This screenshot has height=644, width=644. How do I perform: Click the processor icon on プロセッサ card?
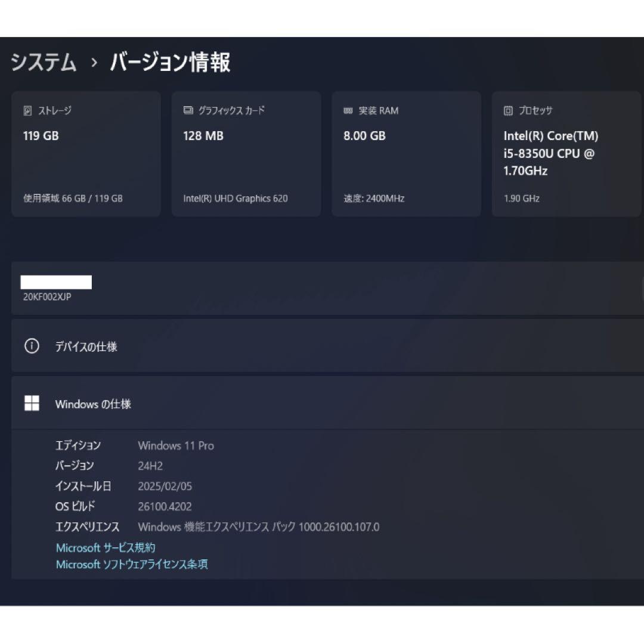(507, 110)
